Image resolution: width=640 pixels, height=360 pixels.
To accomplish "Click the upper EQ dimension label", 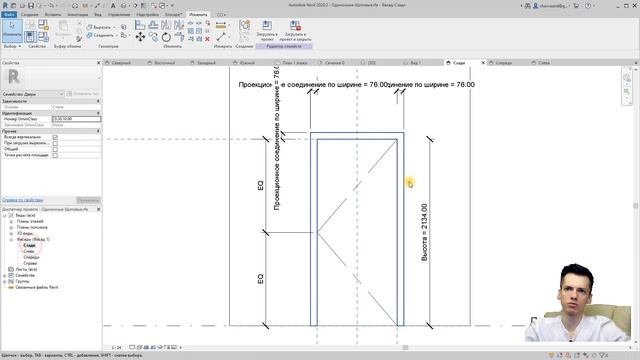I will coord(260,186).
